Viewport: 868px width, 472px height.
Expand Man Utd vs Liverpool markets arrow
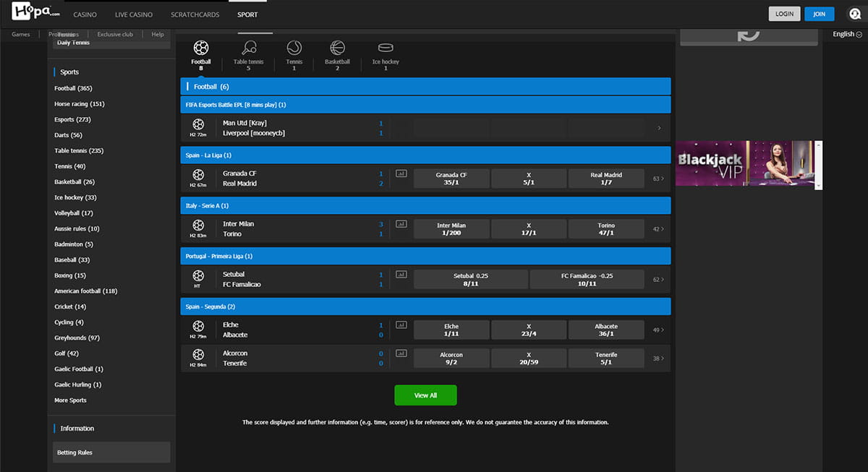point(659,128)
